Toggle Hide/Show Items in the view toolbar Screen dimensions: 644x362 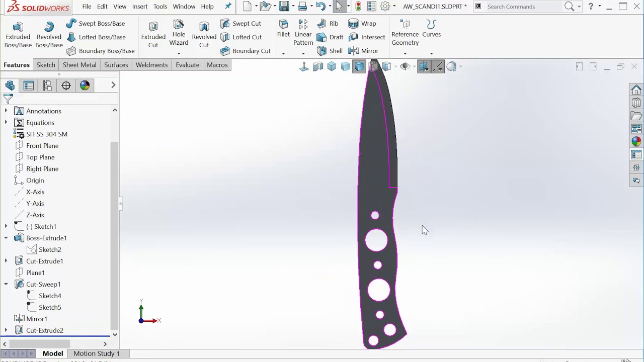tap(405, 66)
